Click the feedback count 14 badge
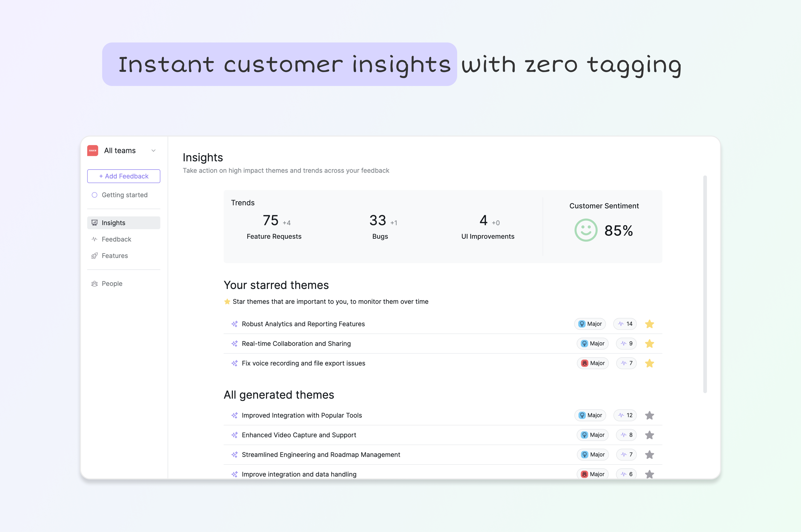The width and height of the screenshot is (801, 532). (625, 324)
